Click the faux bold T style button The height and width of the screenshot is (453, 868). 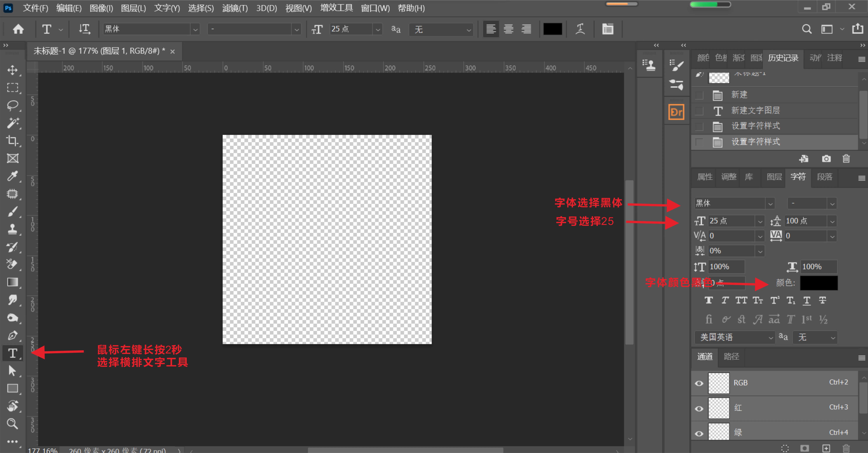[x=709, y=300]
